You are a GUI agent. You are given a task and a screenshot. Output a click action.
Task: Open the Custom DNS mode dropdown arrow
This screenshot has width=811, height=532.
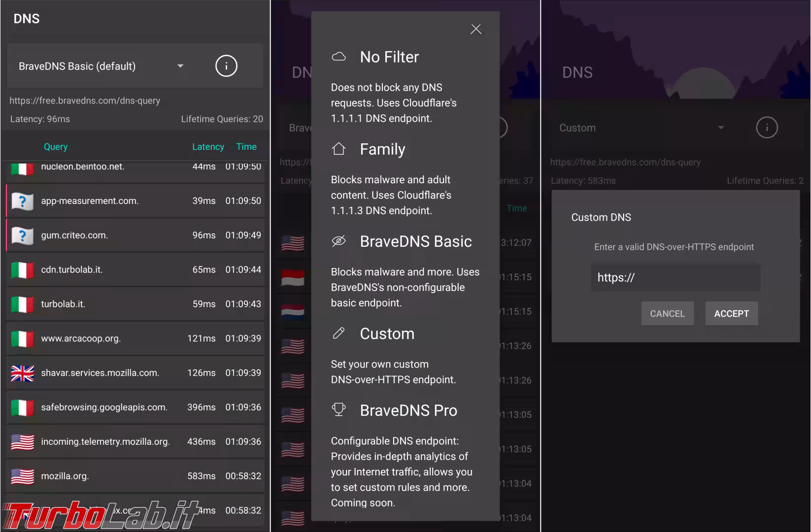tap(720, 128)
